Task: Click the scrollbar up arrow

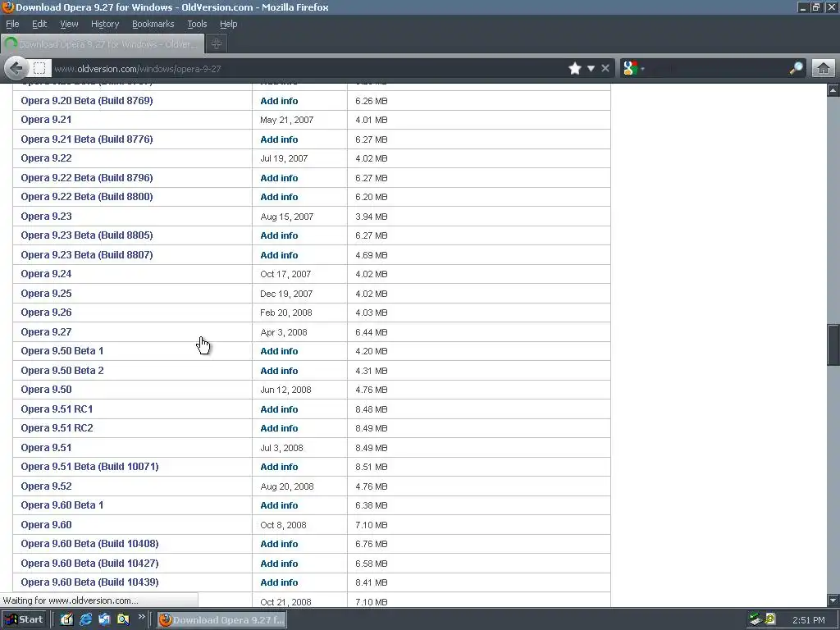Action: pyautogui.click(x=833, y=90)
